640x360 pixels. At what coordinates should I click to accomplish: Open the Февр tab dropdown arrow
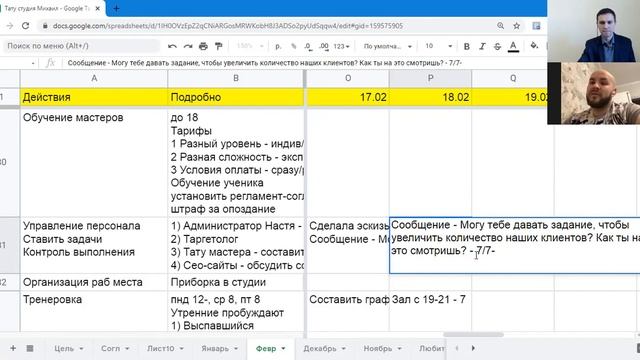coord(283,349)
